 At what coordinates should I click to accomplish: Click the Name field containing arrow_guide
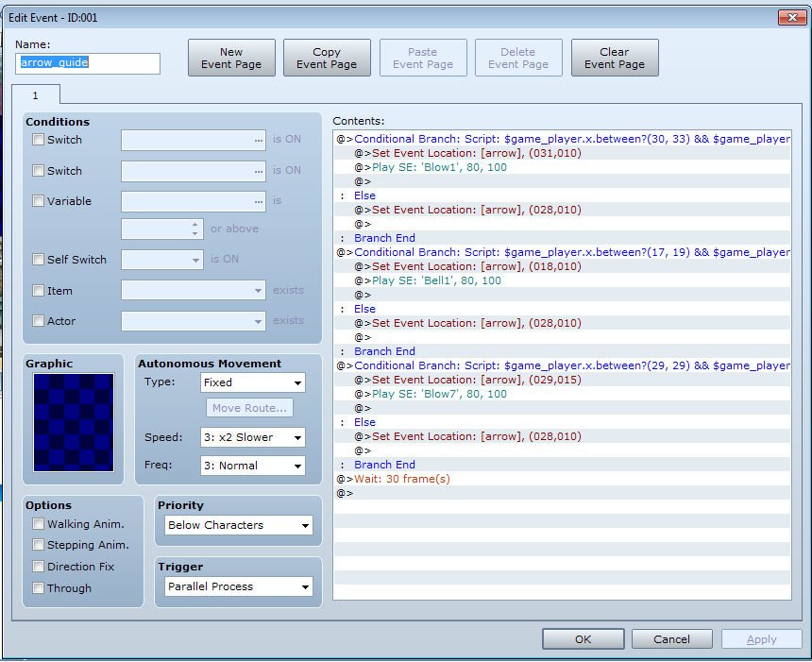(x=88, y=63)
